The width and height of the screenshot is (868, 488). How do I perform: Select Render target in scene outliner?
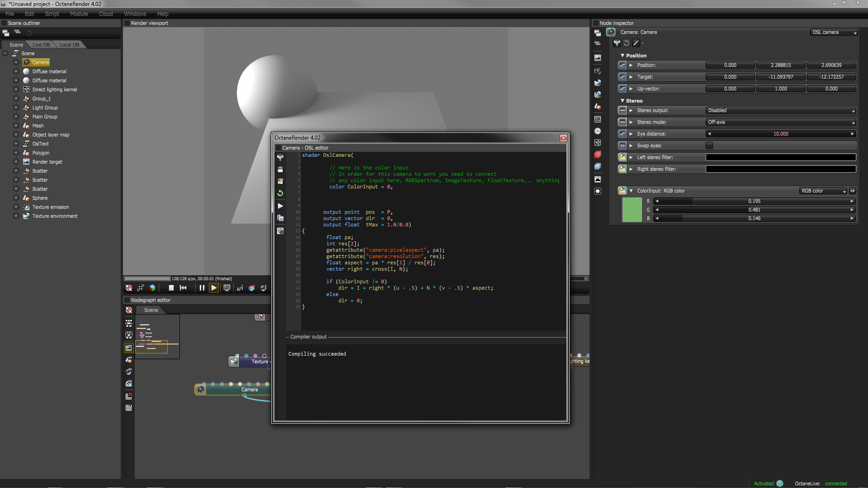coord(47,162)
